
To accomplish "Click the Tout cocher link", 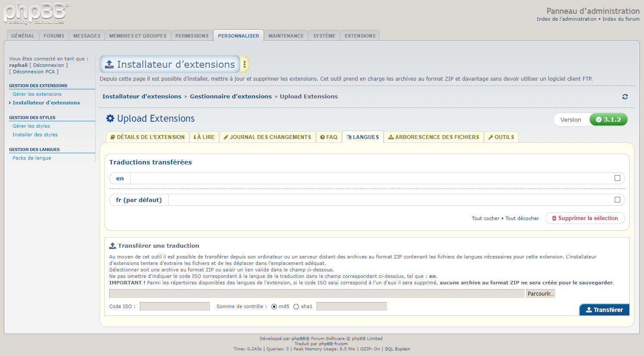I will click(485, 218).
